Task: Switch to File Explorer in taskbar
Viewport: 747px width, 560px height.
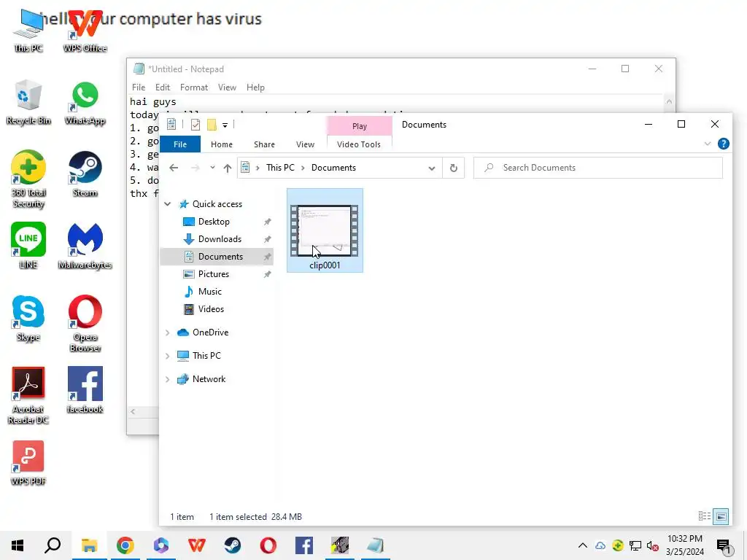Action: [89, 545]
